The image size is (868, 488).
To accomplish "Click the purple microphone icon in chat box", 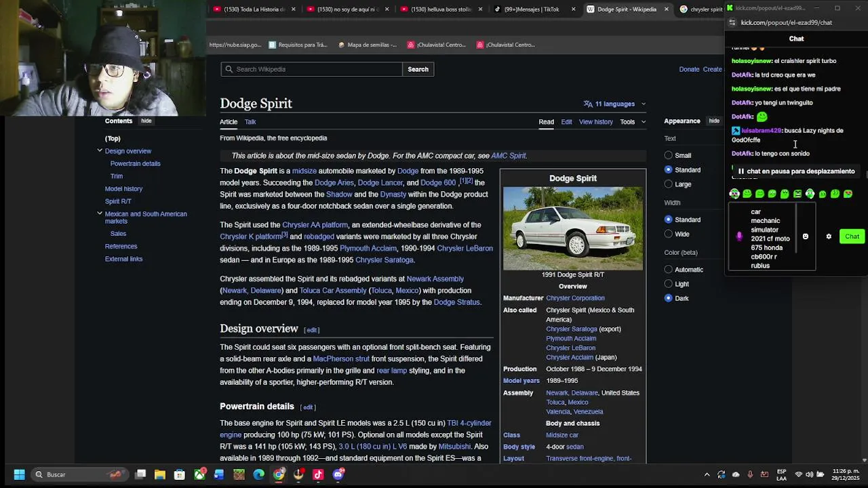I will pyautogui.click(x=739, y=237).
